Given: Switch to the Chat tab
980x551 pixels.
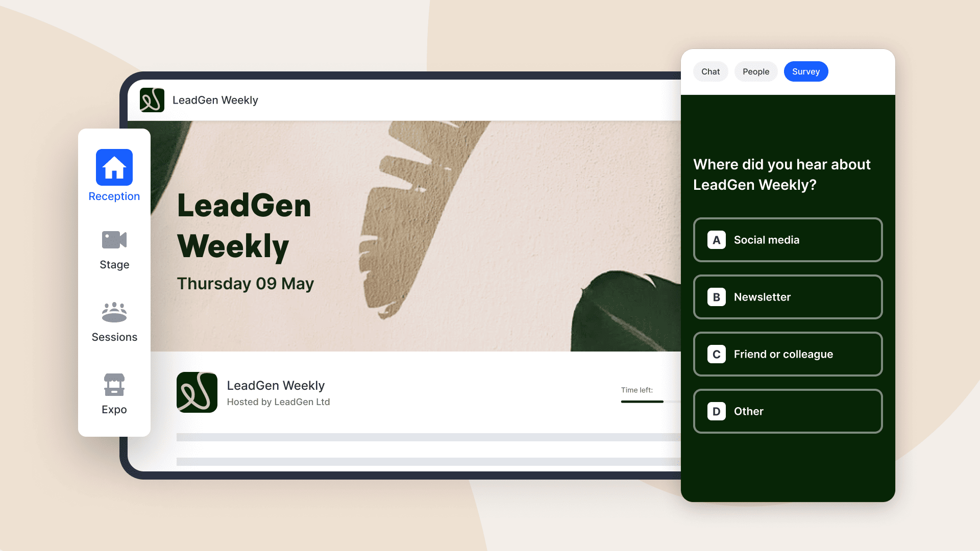Looking at the screenshot, I should [712, 71].
